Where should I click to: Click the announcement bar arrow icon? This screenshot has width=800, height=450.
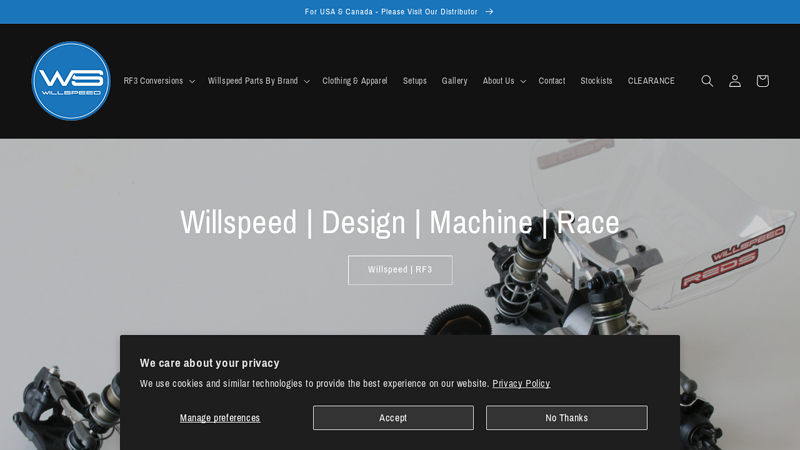pos(489,12)
